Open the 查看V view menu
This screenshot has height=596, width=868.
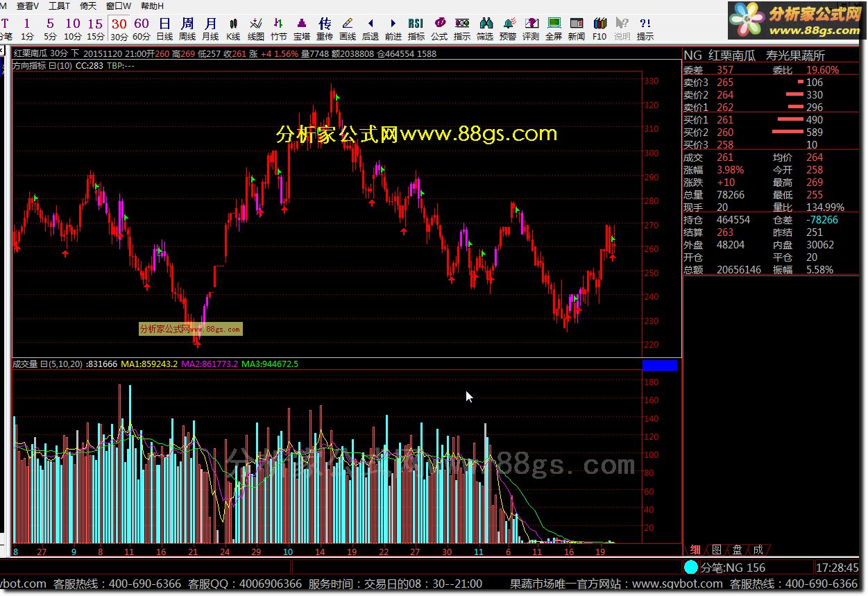coord(28,6)
